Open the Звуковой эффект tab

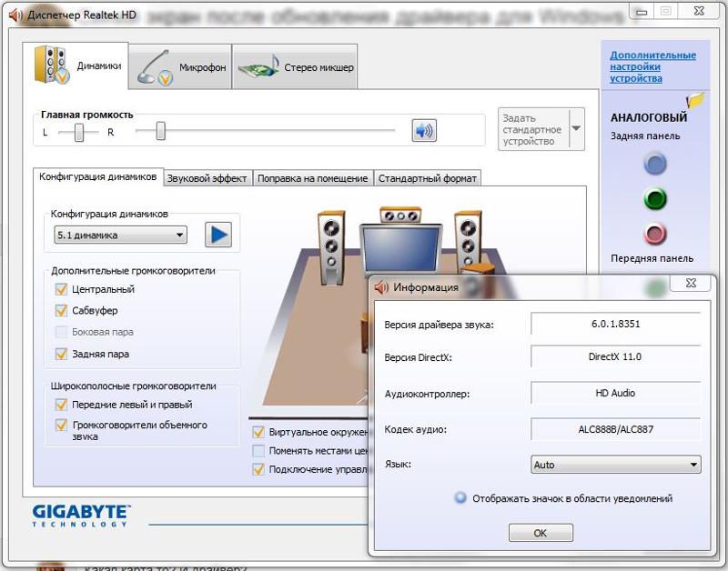point(207,178)
